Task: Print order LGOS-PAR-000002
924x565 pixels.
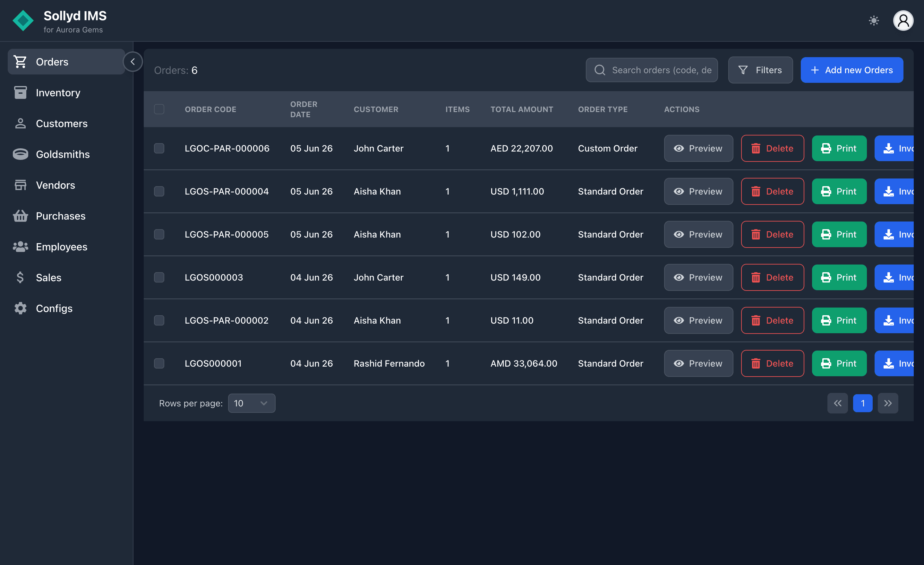Action: (x=839, y=320)
